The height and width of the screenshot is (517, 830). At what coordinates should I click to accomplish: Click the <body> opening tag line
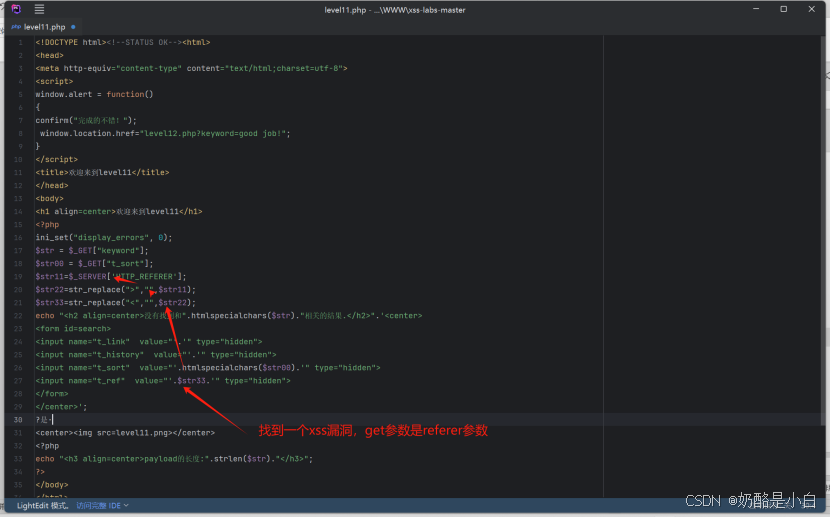coord(49,198)
